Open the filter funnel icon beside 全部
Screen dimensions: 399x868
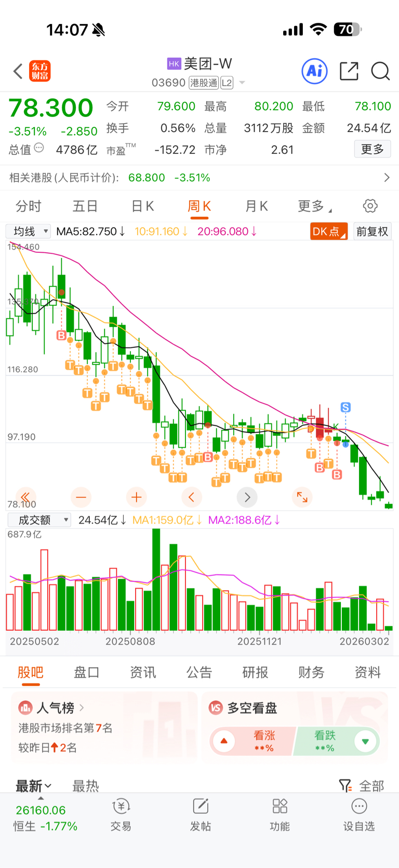345,786
